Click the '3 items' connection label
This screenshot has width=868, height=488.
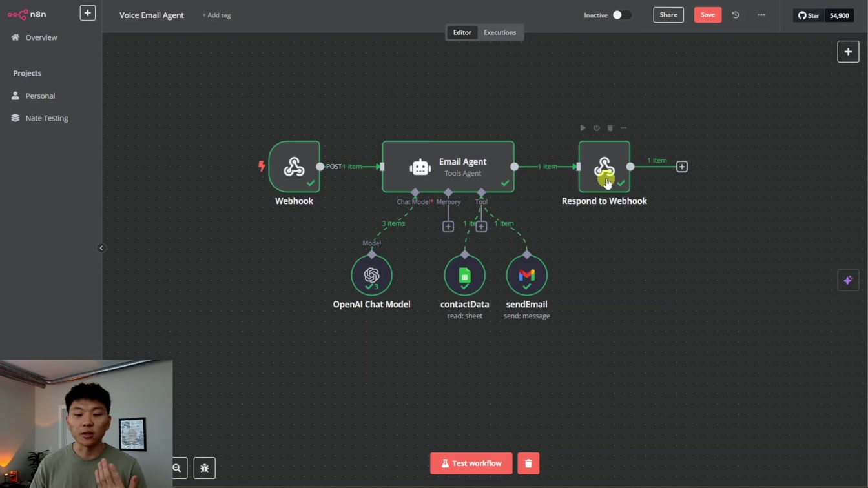pyautogui.click(x=393, y=223)
